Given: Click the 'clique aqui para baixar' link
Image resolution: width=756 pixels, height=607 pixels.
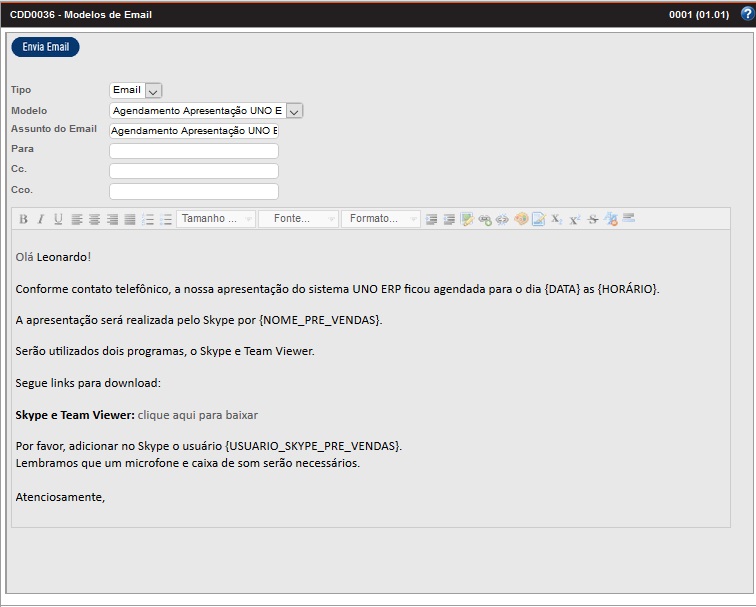Looking at the screenshot, I should [197, 414].
